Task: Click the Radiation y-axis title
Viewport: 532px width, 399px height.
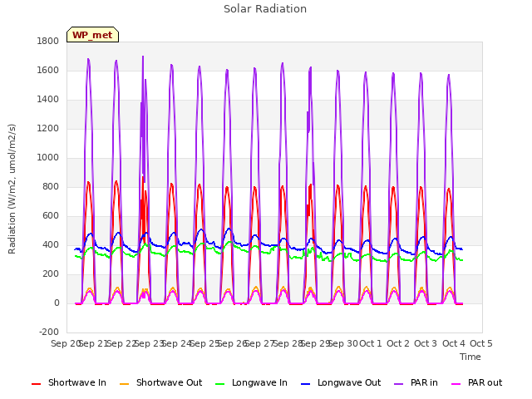Action: [x=12, y=189]
